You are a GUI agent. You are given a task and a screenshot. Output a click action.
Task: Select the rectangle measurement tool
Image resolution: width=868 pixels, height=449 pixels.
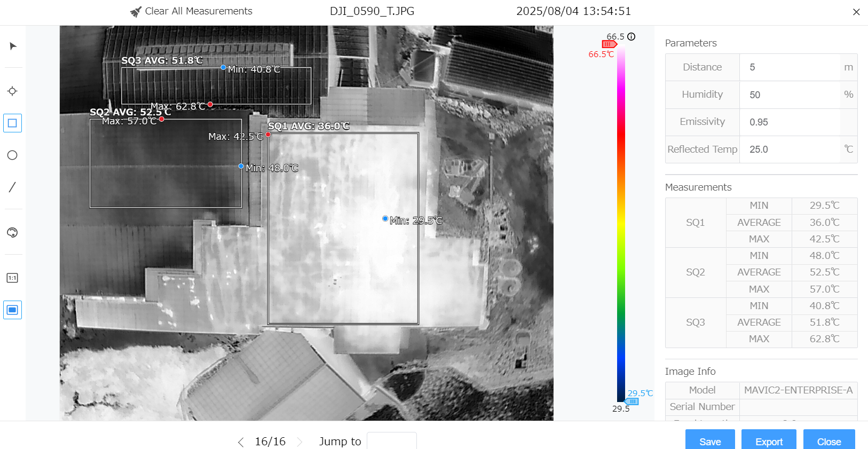click(x=12, y=123)
